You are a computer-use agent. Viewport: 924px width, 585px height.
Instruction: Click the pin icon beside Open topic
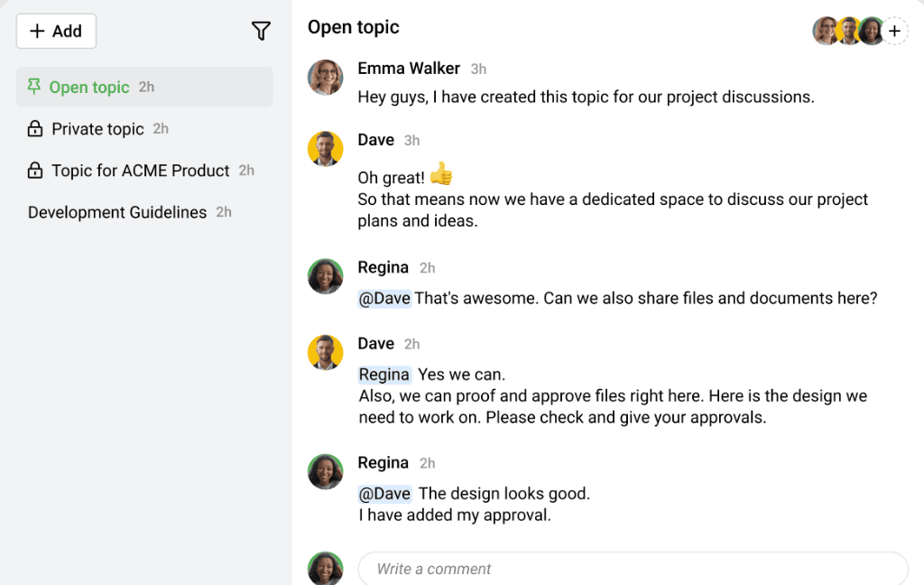34,87
